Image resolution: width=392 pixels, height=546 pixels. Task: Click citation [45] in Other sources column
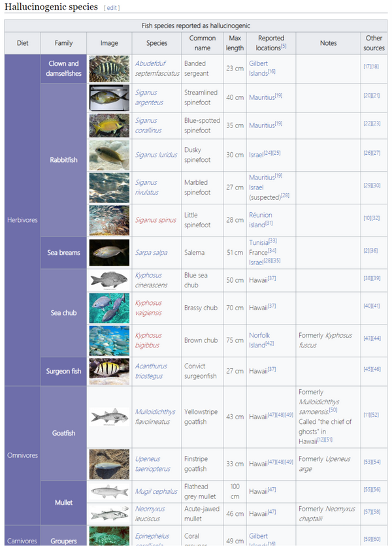368,369
